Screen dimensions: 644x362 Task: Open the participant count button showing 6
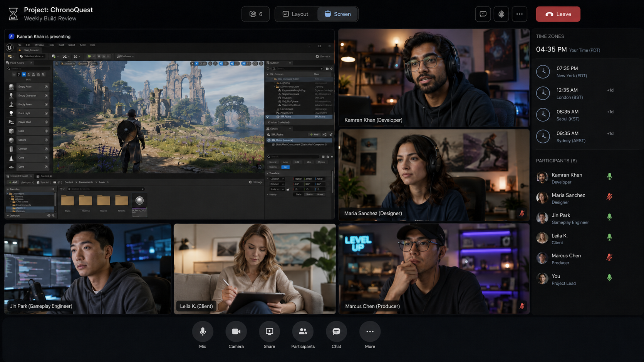pyautogui.click(x=256, y=14)
